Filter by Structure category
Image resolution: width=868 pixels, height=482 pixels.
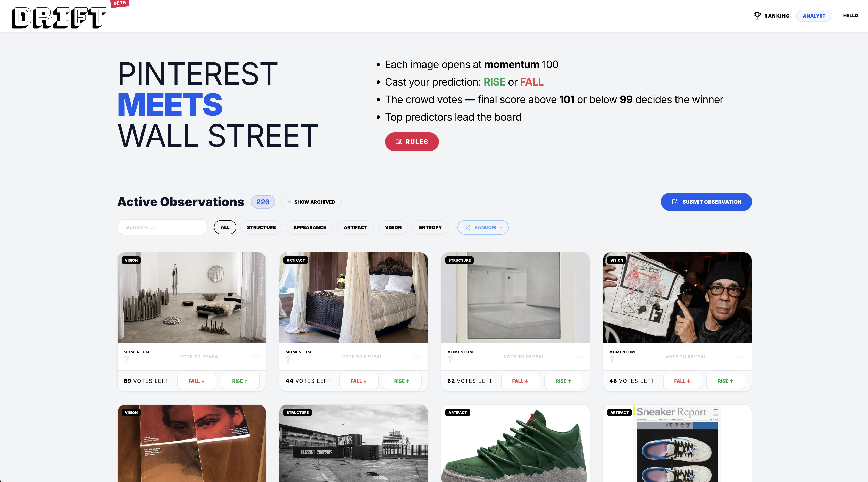[261, 227]
